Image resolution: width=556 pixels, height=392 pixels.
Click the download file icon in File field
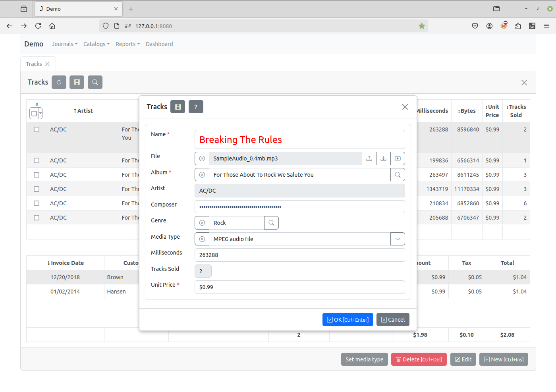coord(383,158)
